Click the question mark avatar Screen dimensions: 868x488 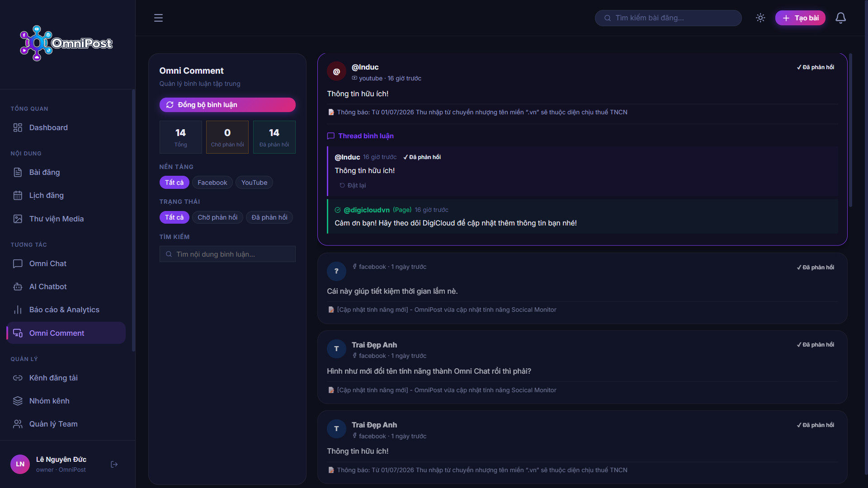[336, 271]
